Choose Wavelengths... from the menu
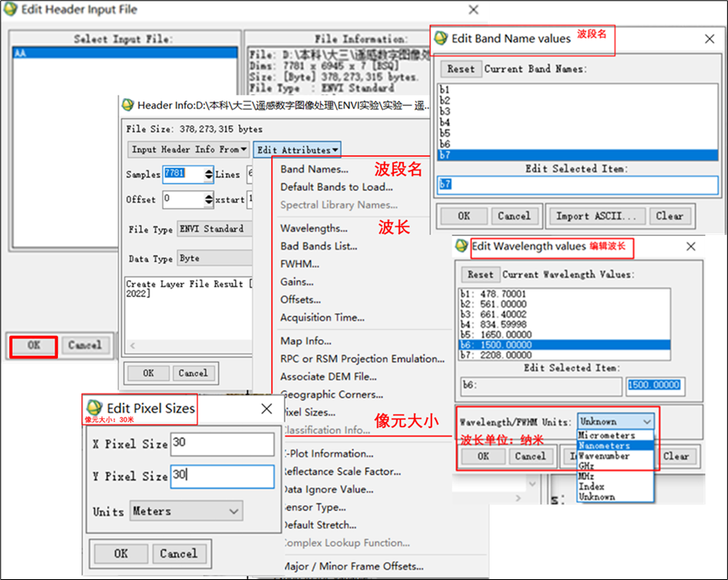 click(314, 227)
